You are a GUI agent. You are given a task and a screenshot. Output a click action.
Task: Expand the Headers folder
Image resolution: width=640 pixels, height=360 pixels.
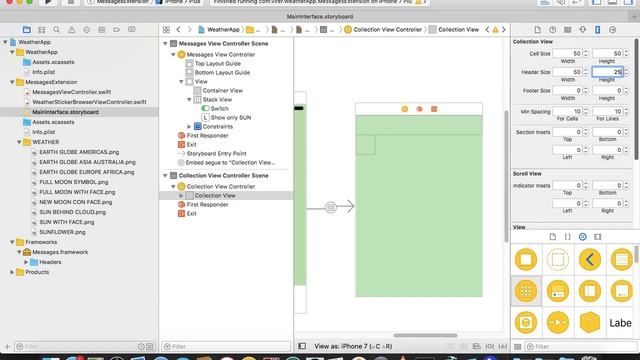coord(26,262)
